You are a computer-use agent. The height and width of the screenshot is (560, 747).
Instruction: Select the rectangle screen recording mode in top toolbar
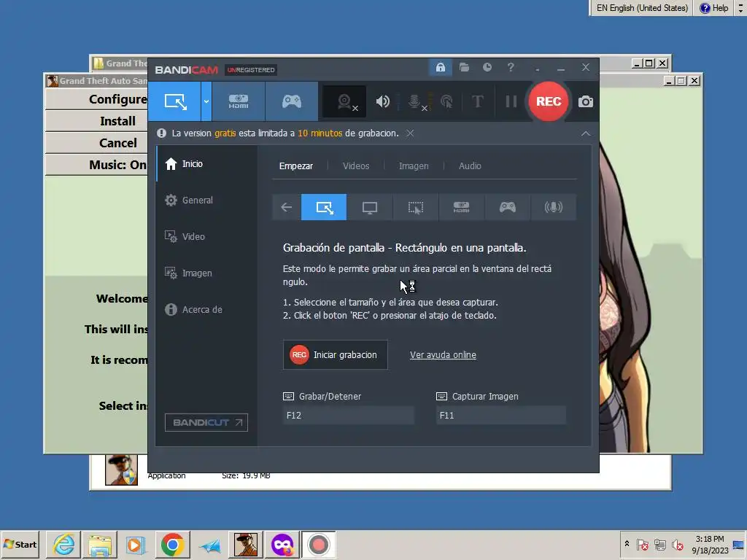[174, 101]
